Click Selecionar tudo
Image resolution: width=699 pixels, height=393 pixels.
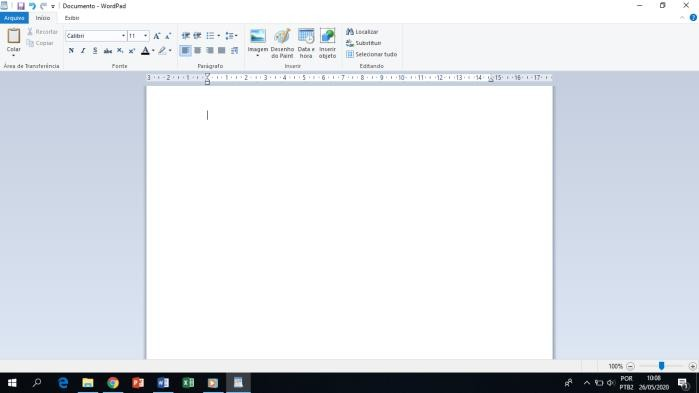tap(371, 54)
